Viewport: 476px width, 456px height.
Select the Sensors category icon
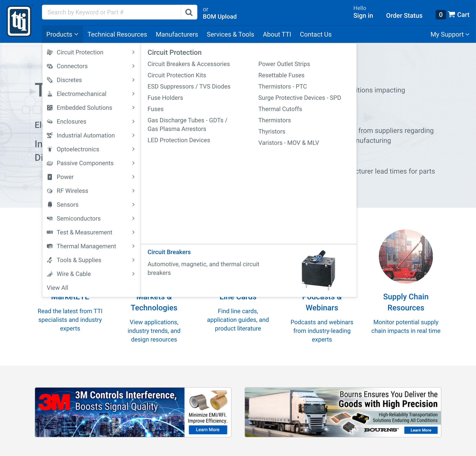coord(50,205)
